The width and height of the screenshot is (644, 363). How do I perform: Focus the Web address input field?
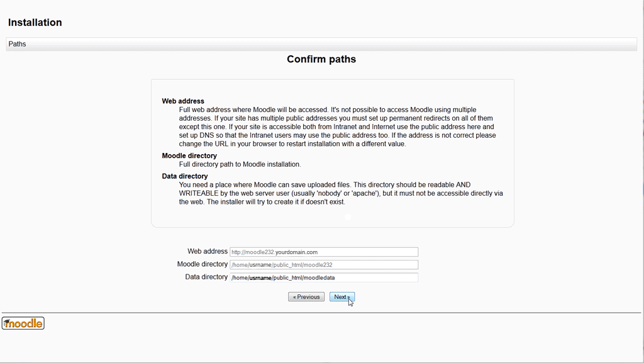[323, 252]
